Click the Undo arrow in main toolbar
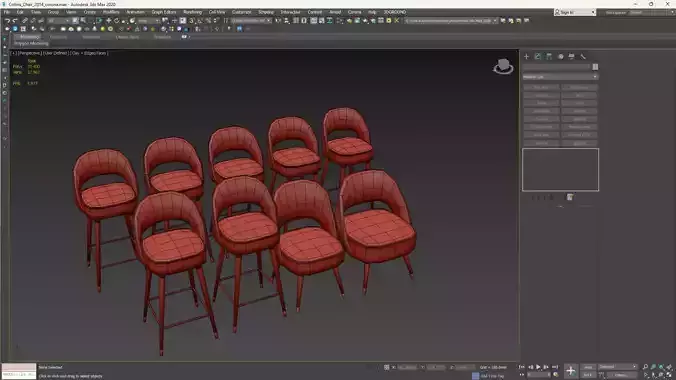Image resolution: width=676 pixels, height=380 pixels. click(7, 20)
